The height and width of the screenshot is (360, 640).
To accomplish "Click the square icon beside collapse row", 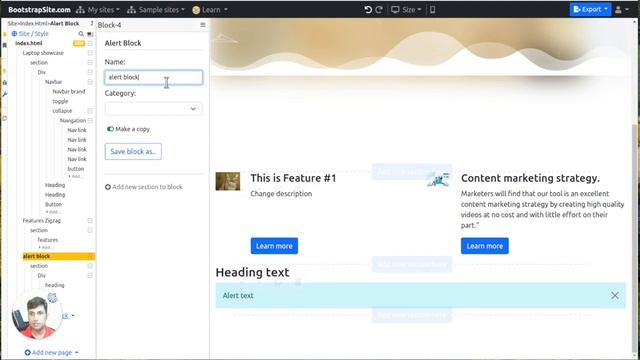I will [x=90, y=111].
